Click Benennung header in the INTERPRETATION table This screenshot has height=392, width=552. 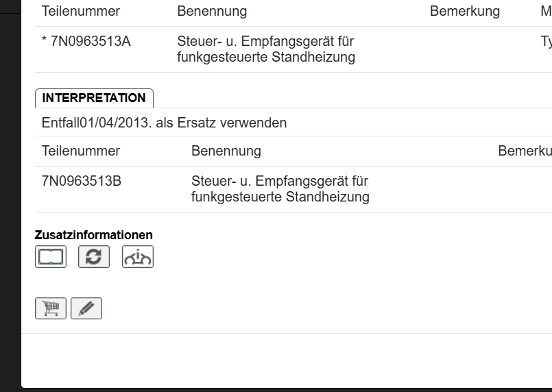[x=226, y=151]
